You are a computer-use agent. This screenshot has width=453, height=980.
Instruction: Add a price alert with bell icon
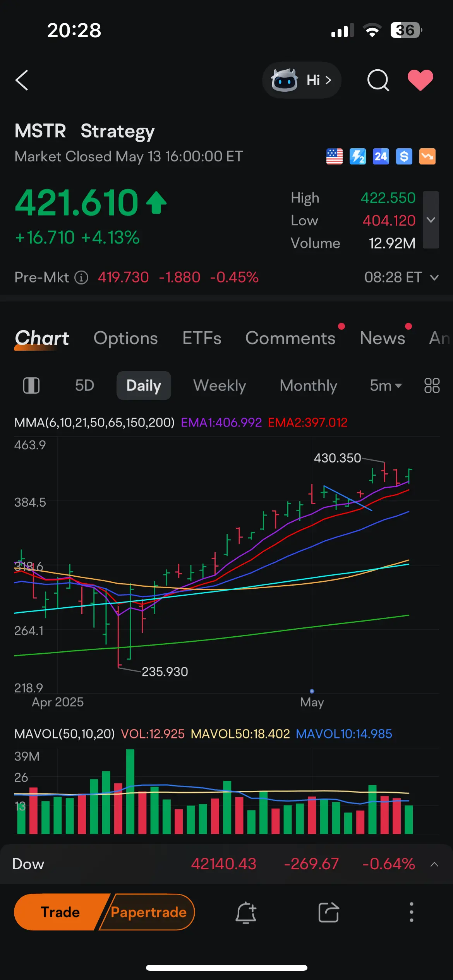tap(246, 912)
